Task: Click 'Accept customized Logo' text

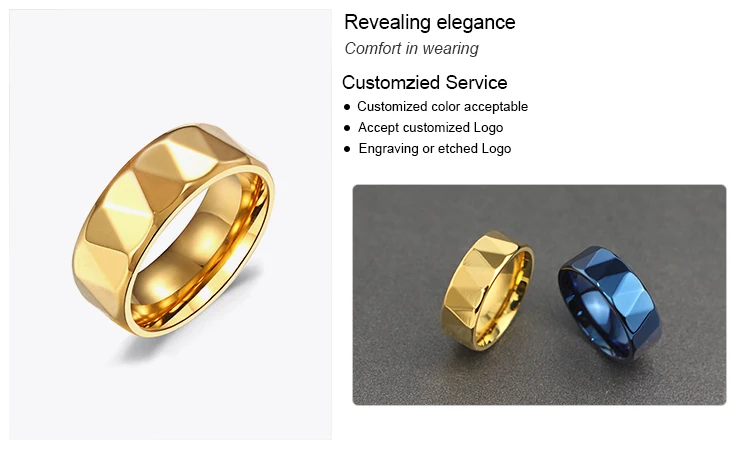Action: [430, 127]
